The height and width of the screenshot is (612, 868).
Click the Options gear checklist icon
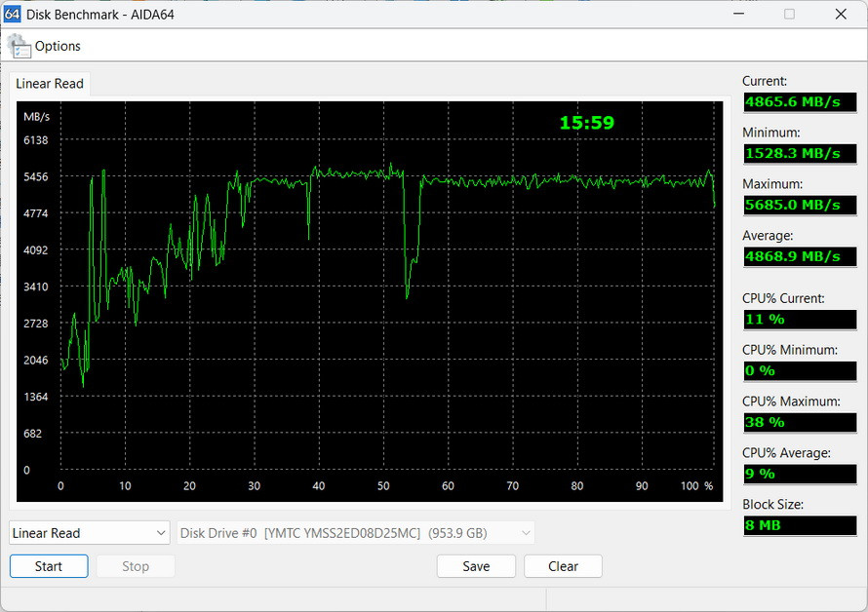coord(19,46)
